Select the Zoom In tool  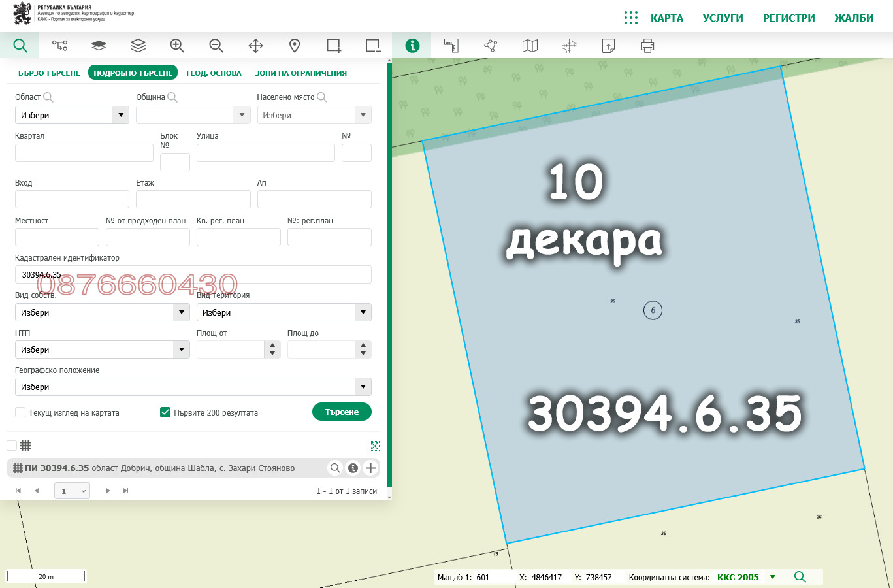(x=176, y=46)
